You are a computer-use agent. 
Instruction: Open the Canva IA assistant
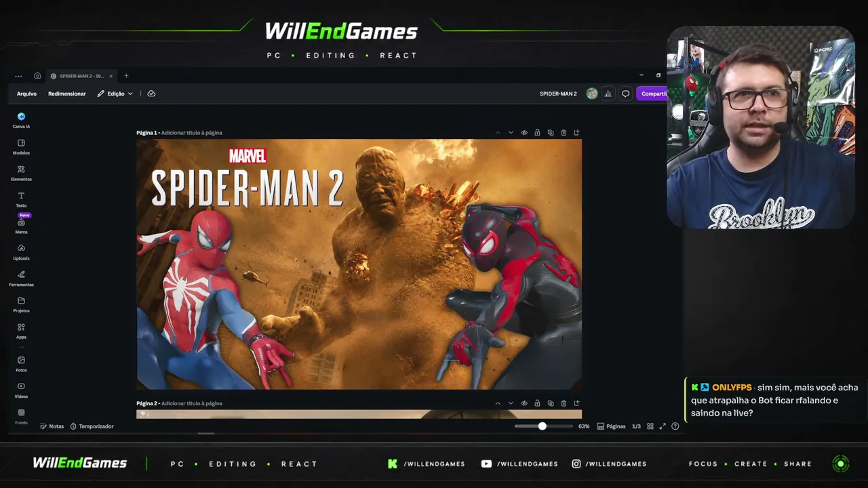click(21, 120)
